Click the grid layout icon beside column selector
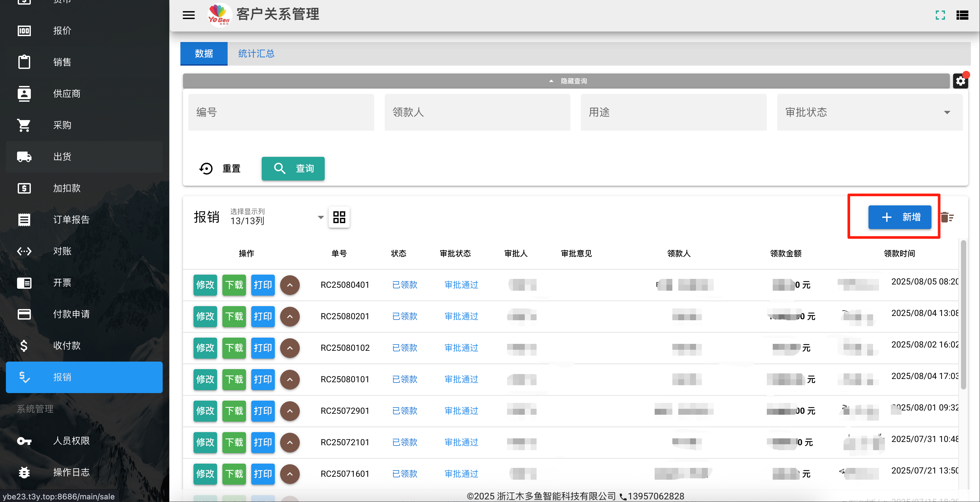980x502 pixels. coord(339,217)
